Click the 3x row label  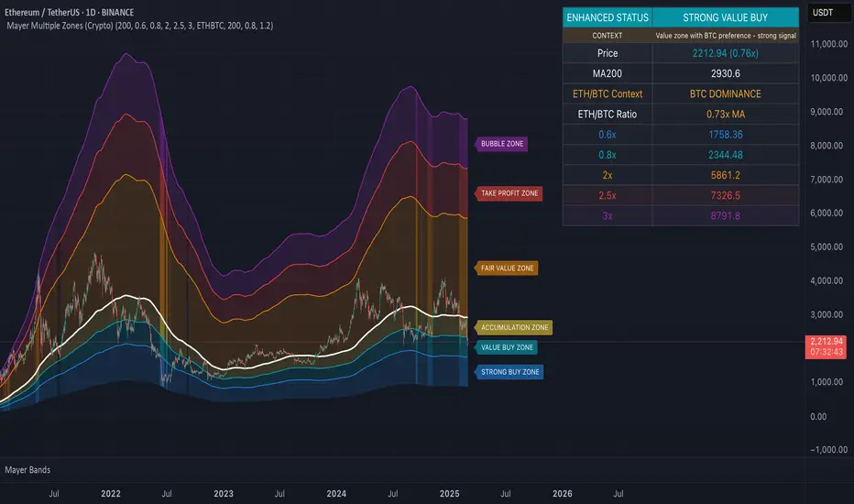click(x=608, y=215)
